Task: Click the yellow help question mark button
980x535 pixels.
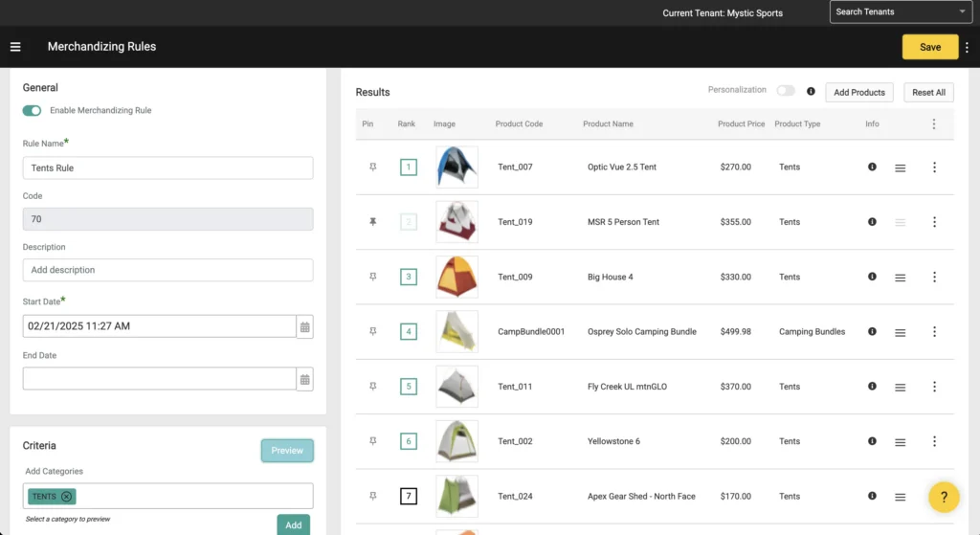Action: pyautogui.click(x=944, y=497)
